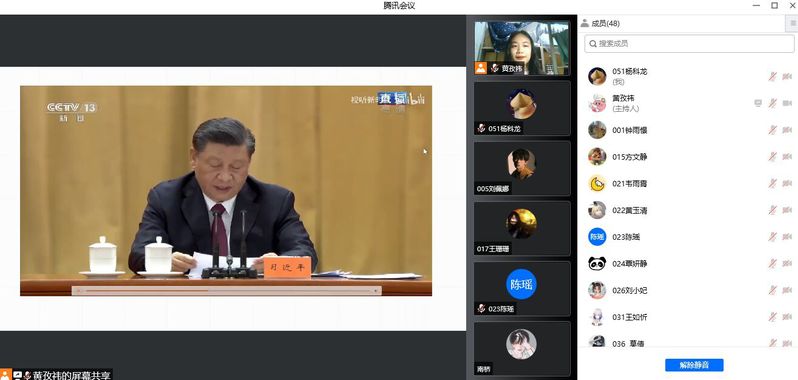Viewport: 798px width, 380px height.
Task: Click the 搜索成员 search field
Action: 689,44
